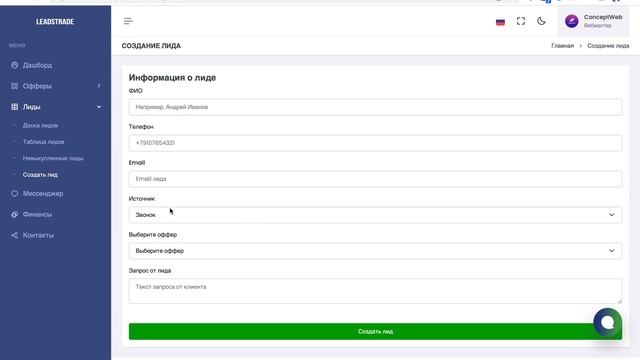
Task: Select Создать лид submenu item
Action: click(40, 175)
